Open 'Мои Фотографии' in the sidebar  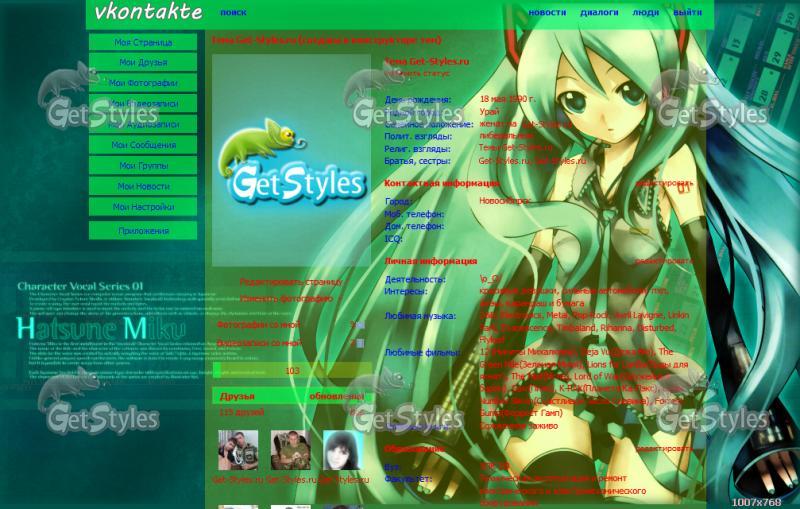pos(143,83)
